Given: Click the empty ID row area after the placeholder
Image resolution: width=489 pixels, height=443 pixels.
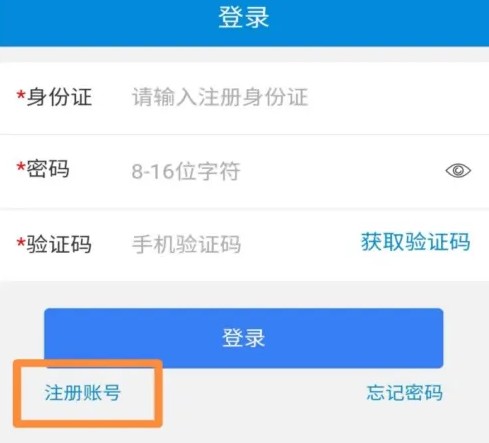Looking at the screenshot, I should pyautogui.click(x=397, y=97).
